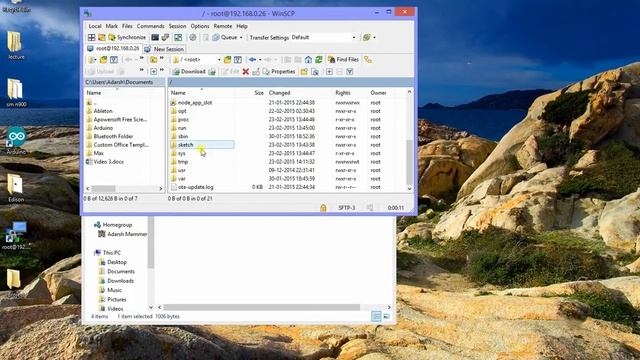
Task: Click the local panel filter icon
Action: point(114,60)
